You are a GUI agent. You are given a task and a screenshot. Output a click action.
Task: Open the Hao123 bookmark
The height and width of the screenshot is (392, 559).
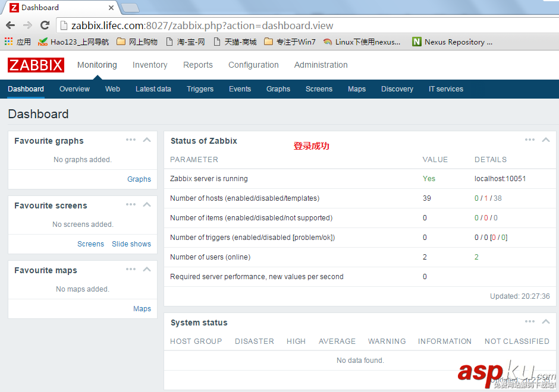(x=73, y=42)
